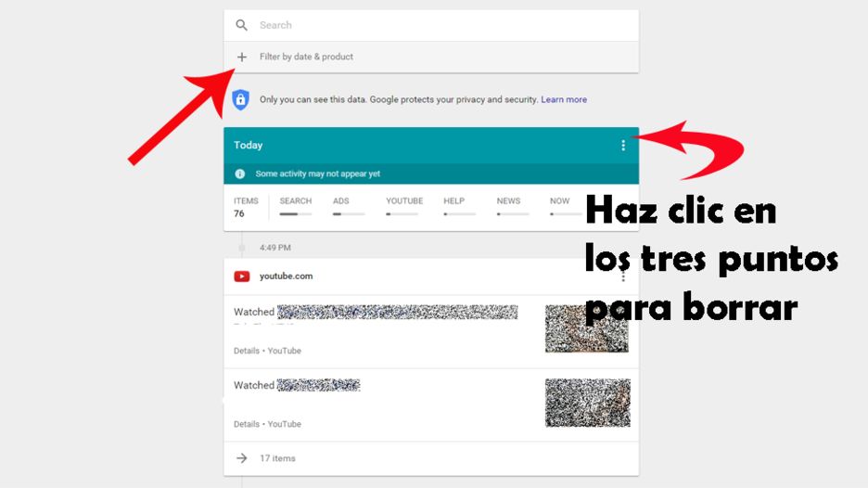Click the plus icon beside Filter
This screenshot has width=868, height=488.
242,57
